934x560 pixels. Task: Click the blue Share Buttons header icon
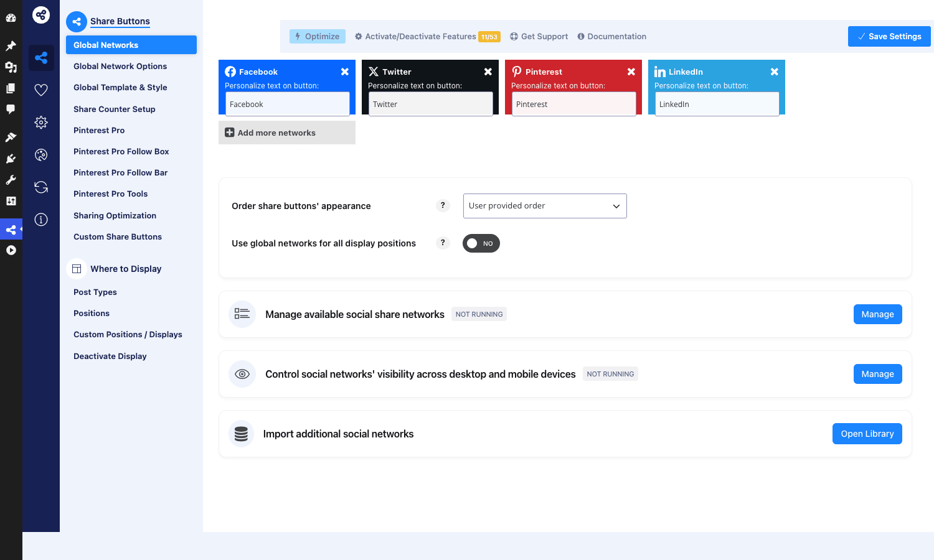(x=77, y=22)
